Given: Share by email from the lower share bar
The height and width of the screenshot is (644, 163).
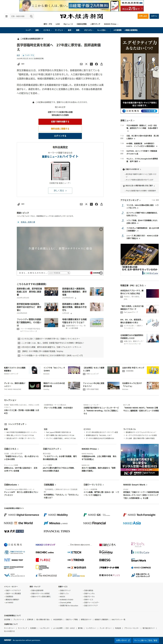Looking at the screenshot, I should pos(81,204).
